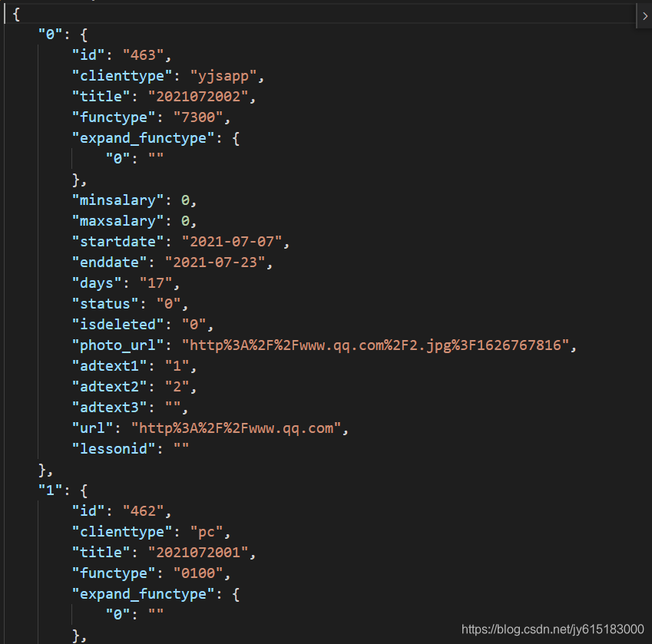This screenshot has width=652, height=644.
Task: Click the "adtext2" key
Action: pos(109,387)
